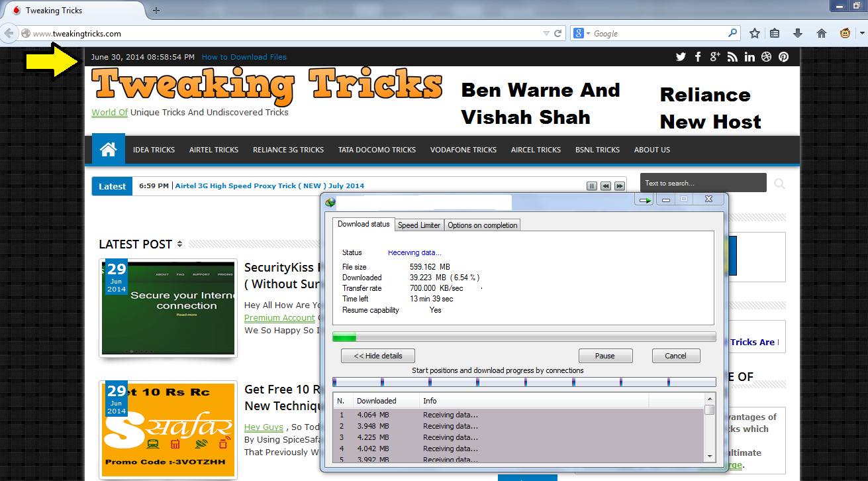
Task: Click connection list scroll-up arrow
Action: click(709, 398)
